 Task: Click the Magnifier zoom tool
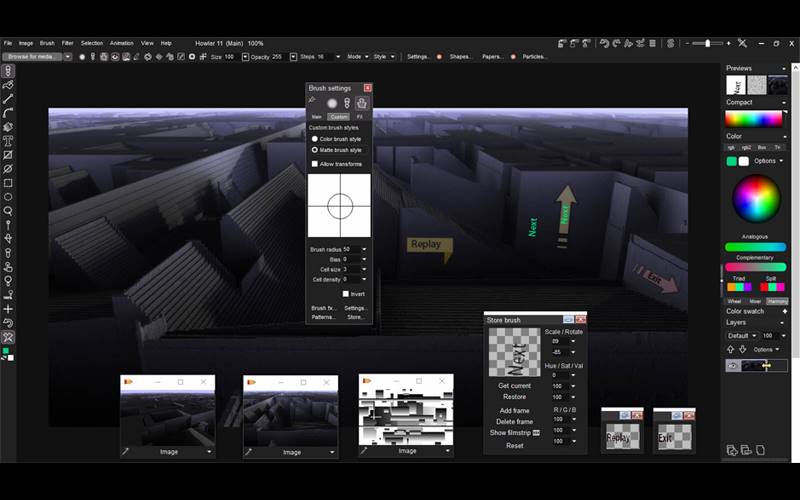[x=8, y=211]
